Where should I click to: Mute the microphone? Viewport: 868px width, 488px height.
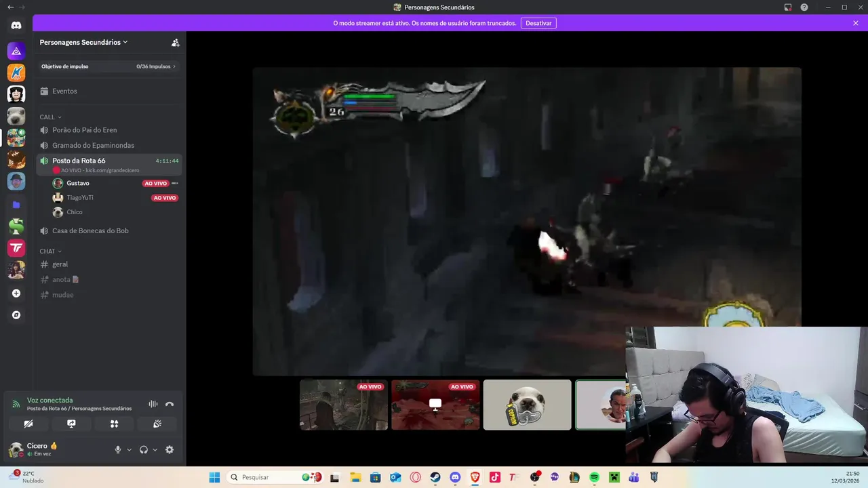tap(118, 449)
